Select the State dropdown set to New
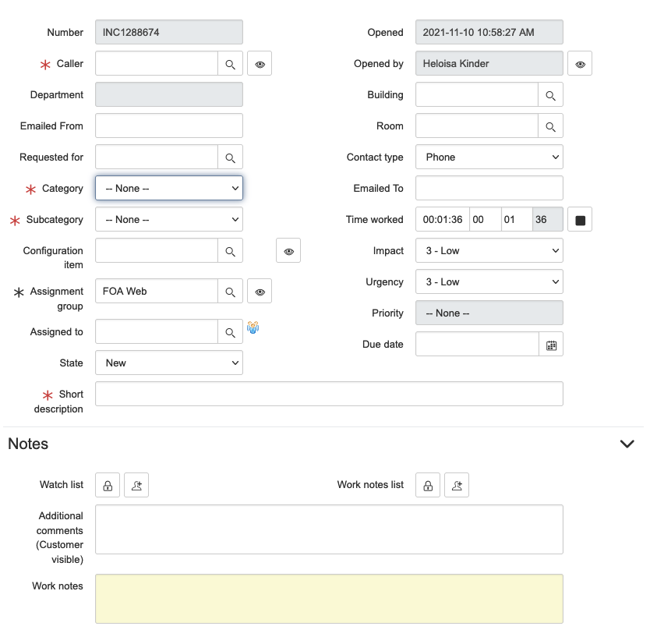The height and width of the screenshot is (644, 650). point(169,363)
